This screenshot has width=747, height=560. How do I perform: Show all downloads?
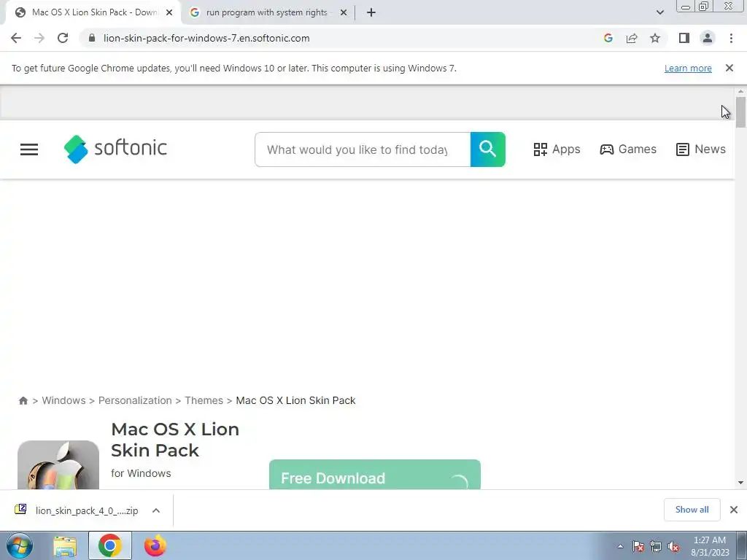(x=692, y=510)
